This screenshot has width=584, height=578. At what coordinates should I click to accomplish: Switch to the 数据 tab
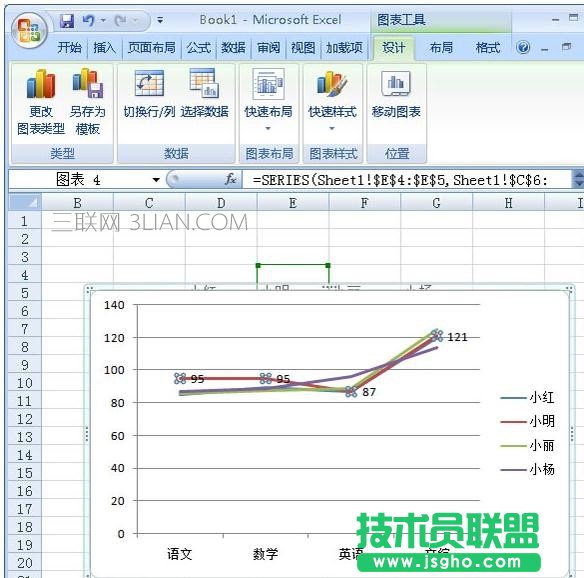[234, 48]
